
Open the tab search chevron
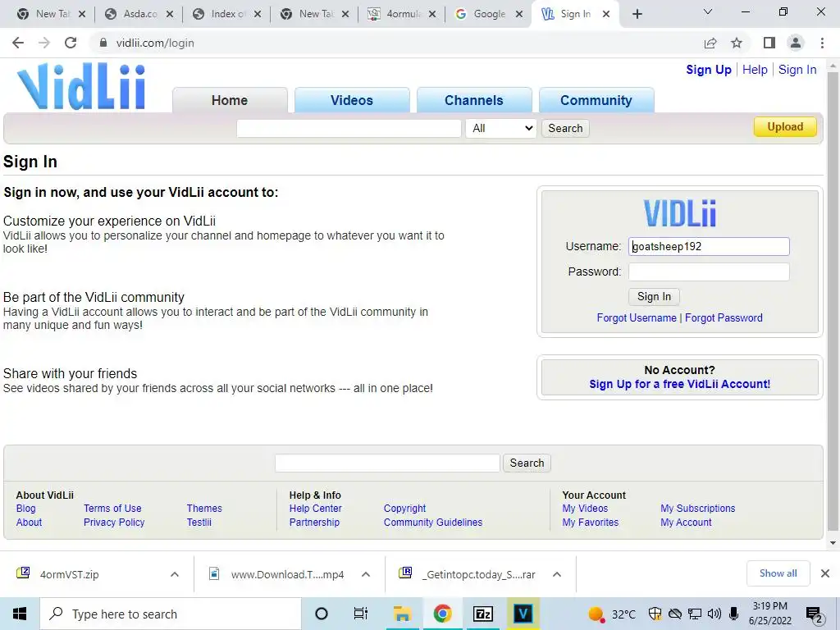coord(708,11)
